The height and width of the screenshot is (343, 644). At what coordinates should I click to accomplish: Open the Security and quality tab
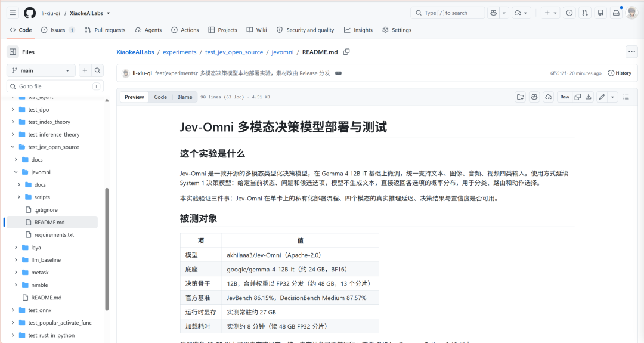305,30
